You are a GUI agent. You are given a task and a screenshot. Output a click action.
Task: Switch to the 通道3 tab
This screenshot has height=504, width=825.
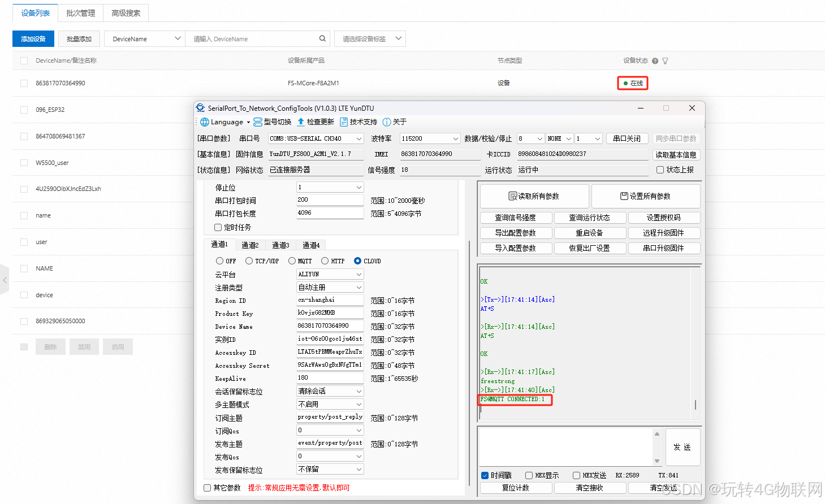pyautogui.click(x=280, y=245)
